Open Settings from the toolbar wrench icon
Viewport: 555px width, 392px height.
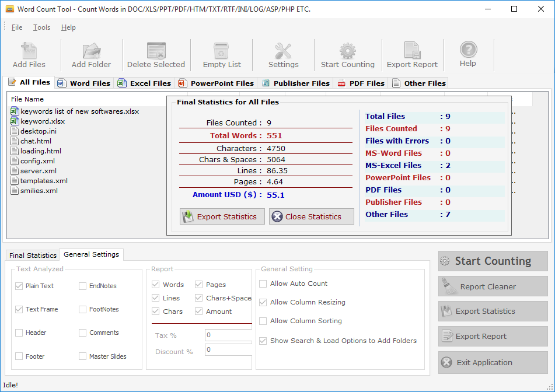[283, 51]
